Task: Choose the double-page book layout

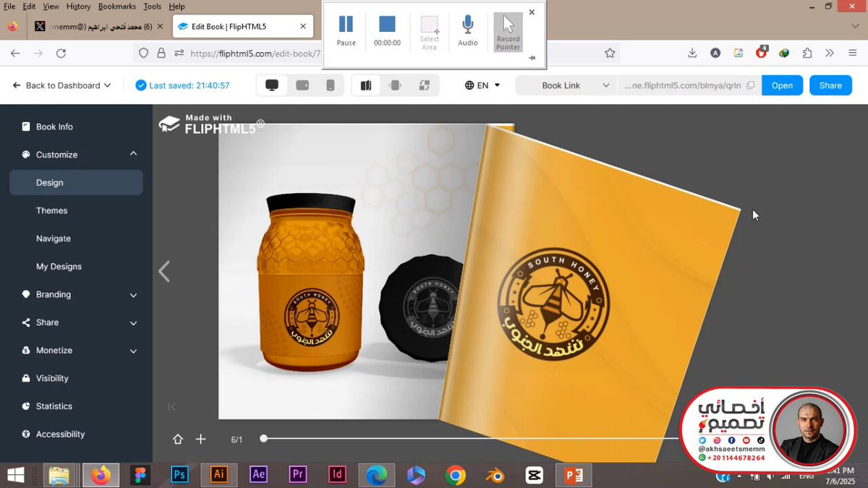Action: 366,85
